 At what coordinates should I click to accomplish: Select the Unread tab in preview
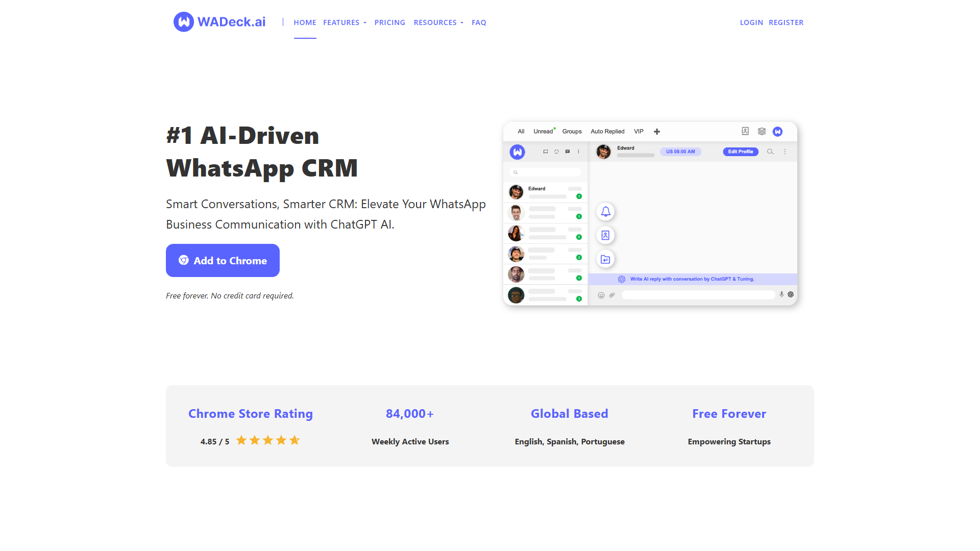543,131
